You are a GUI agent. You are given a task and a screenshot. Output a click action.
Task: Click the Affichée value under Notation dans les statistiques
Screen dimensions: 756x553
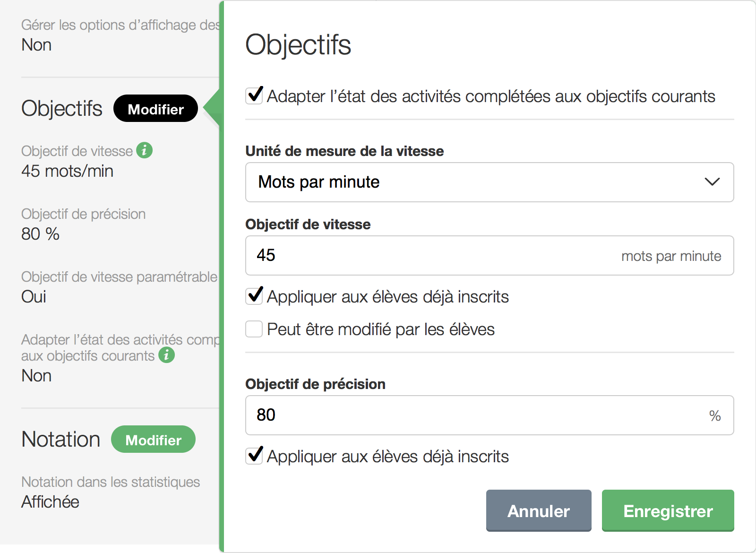50,502
